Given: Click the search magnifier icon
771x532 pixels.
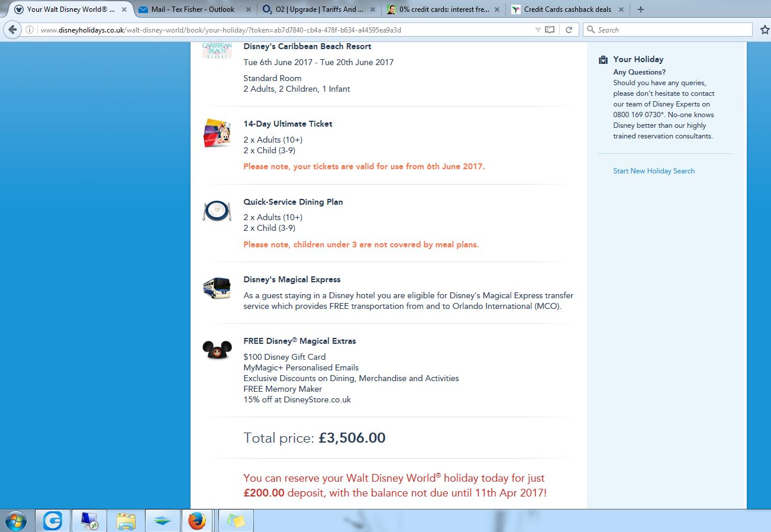Looking at the screenshot, I should [591, 30].
